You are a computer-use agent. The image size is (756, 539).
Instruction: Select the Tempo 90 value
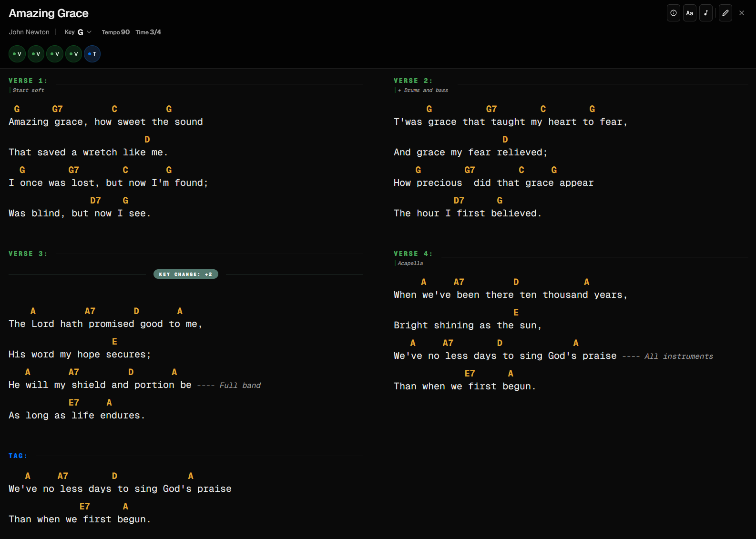(116, 32)
